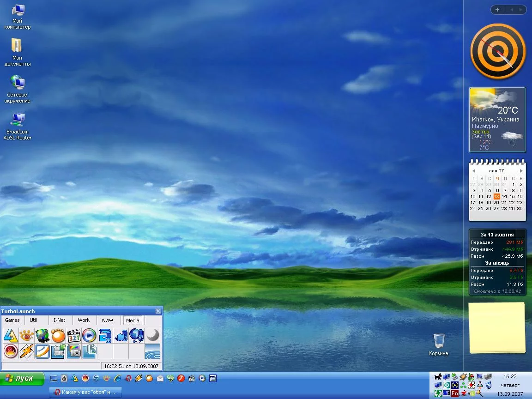Select the Media tab in TurboLaunch

(x=133, y=320)
